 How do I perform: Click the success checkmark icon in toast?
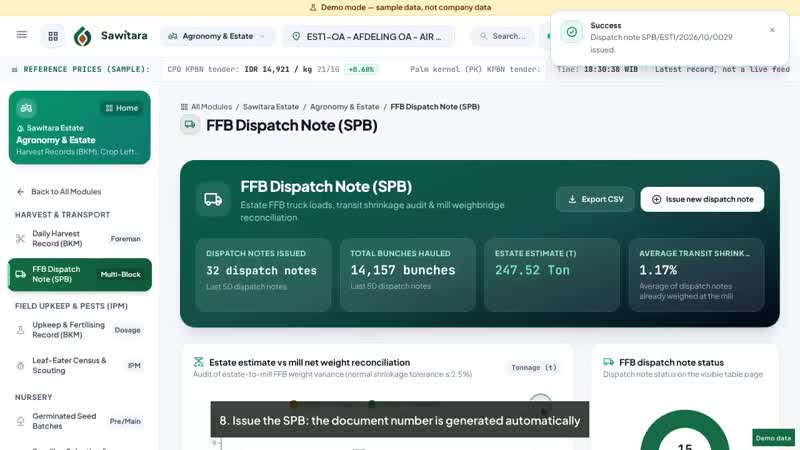coord(571,32)
